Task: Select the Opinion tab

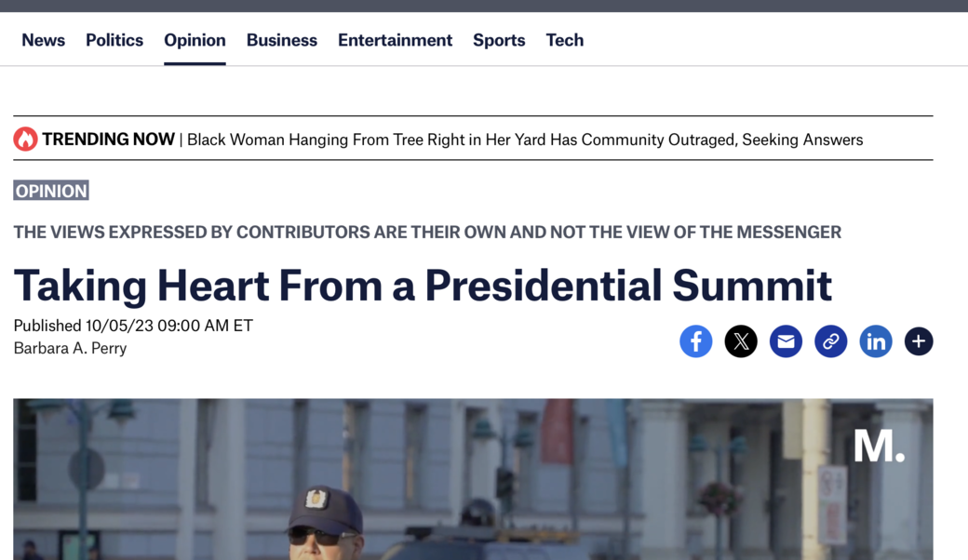Action: click(195, 40)
